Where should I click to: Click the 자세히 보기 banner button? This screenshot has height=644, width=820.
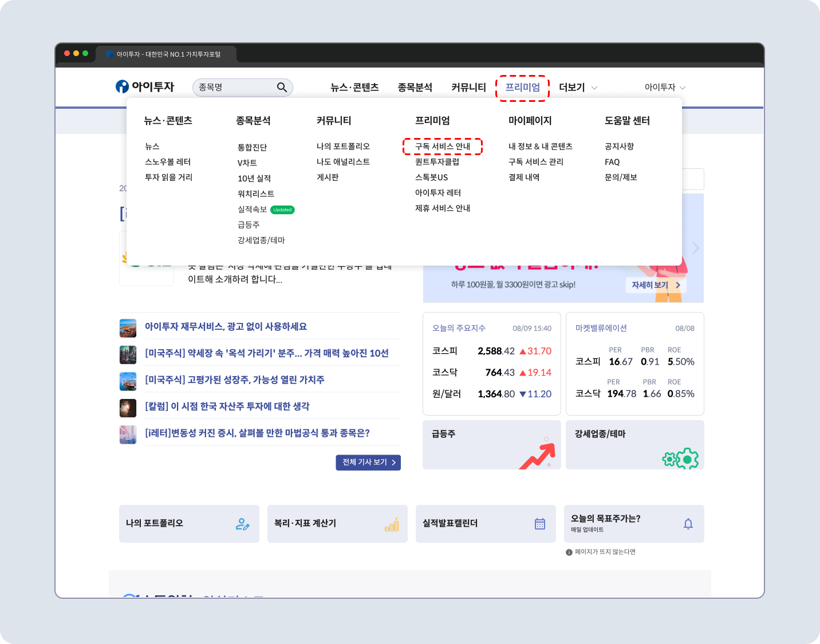pos(656,285)
